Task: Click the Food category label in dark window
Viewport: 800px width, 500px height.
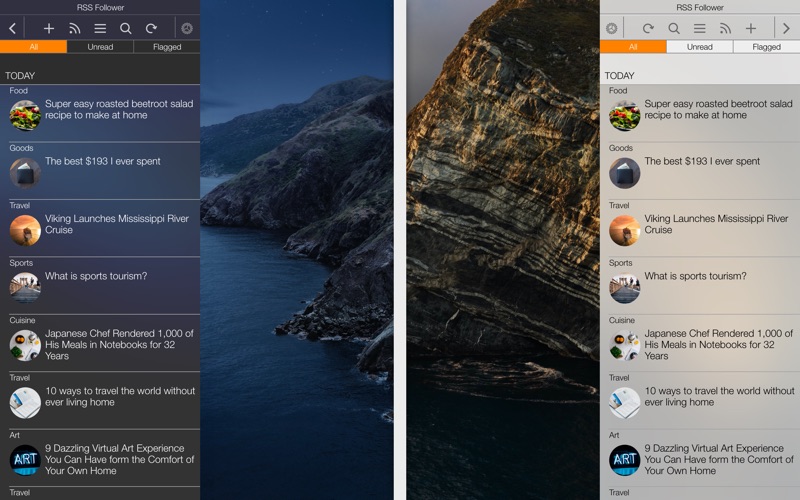Action: [18, 90]
